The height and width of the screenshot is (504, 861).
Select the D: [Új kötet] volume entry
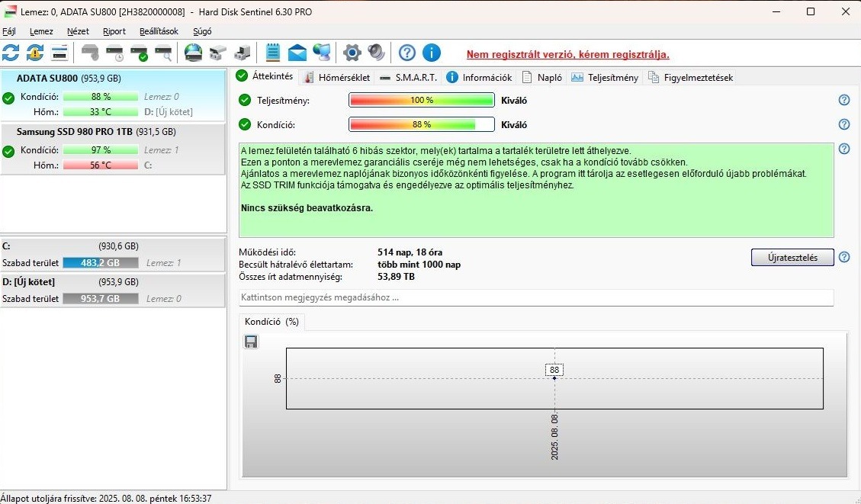(x=113, y=290)
